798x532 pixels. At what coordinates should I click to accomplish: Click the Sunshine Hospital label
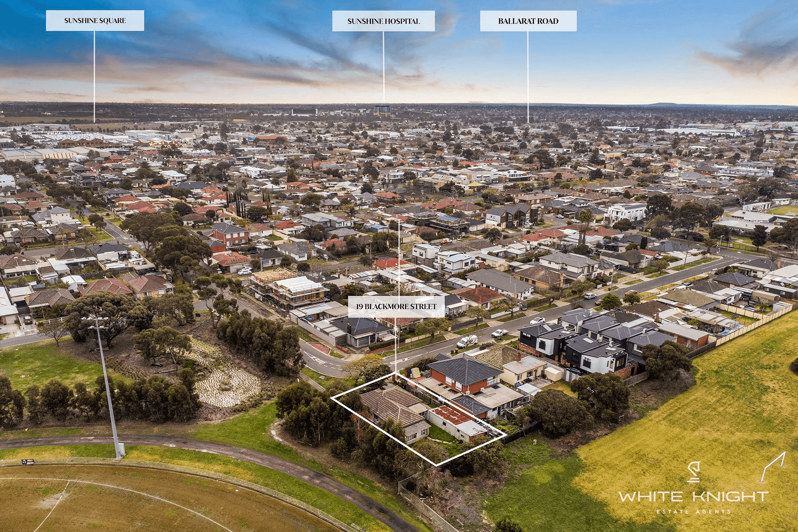click(383, 21)
